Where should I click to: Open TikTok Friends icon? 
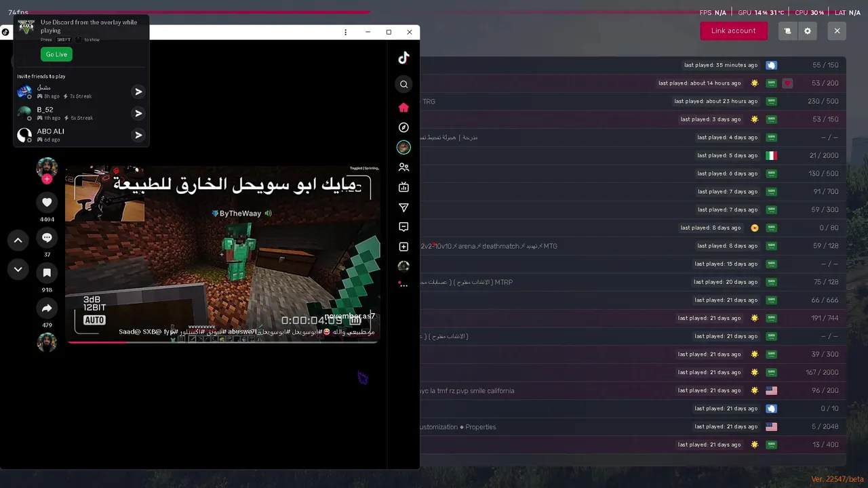pyautogui.click(x=403, y=167)
